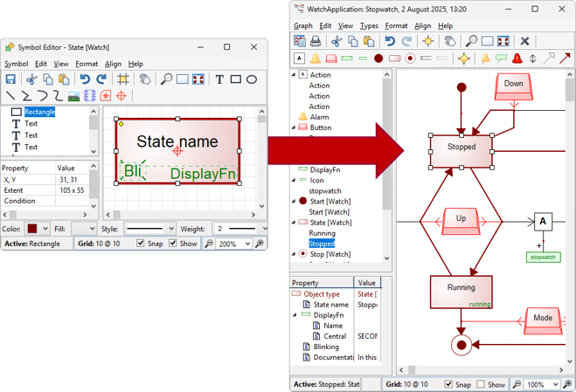The height and width of the screenshot is (392, 576).
Task: Select the hand pan tool in Symbol Editor
Action: (145, 79)
